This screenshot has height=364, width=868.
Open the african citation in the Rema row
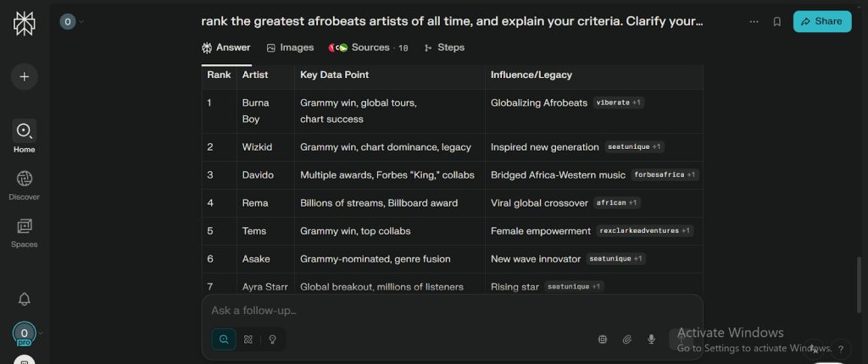617,203
